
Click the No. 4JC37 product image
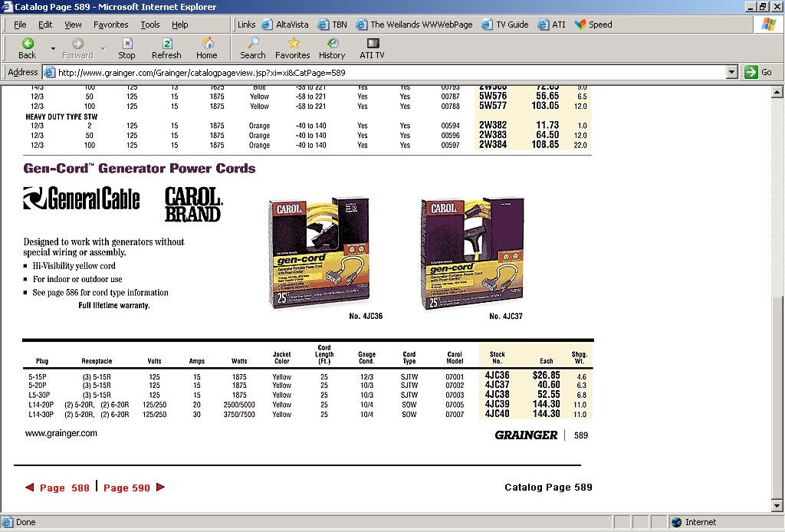click(472, 253)
